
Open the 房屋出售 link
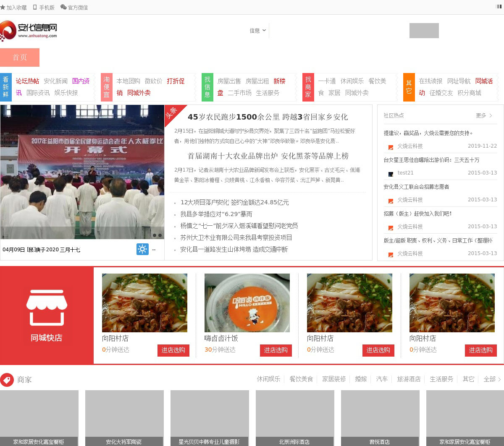[x=229, y=81]
